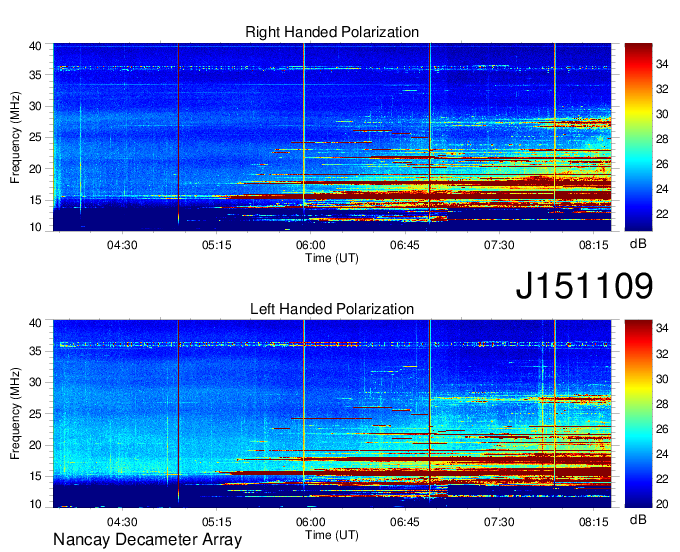Click "Frequency (MHz)" label of right-handed plot

click(15, 137)
